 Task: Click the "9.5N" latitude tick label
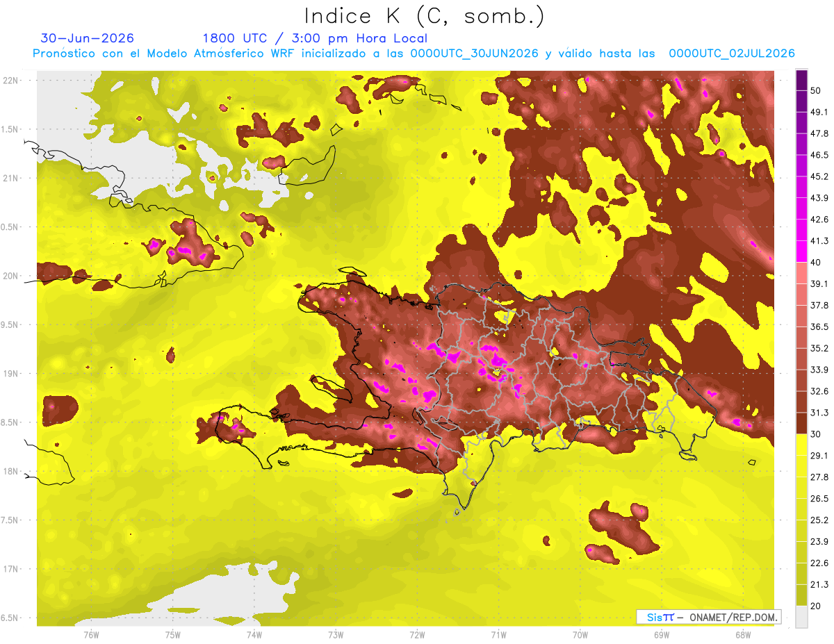pos(10,324)
